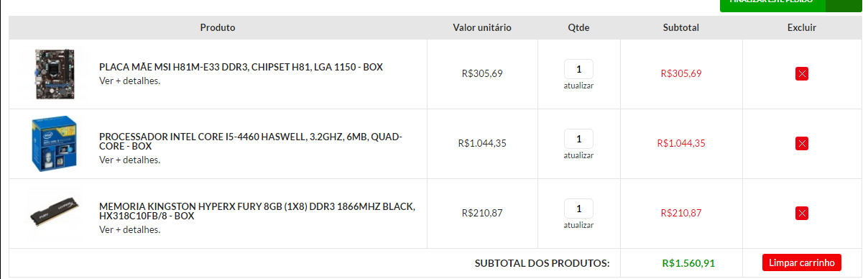Viewport: 868px width, 279px height.
Task: Delete the Intel Core i5-4460 processor item
Action: tap(802, 144)
